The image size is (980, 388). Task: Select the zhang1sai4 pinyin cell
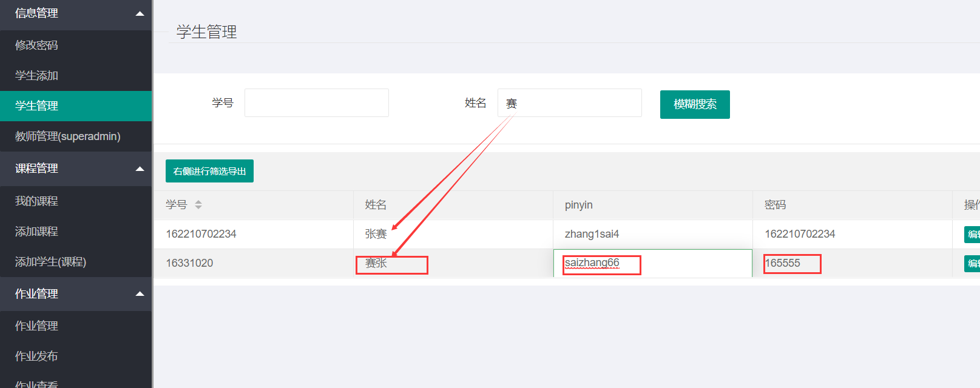coord(653,234)
